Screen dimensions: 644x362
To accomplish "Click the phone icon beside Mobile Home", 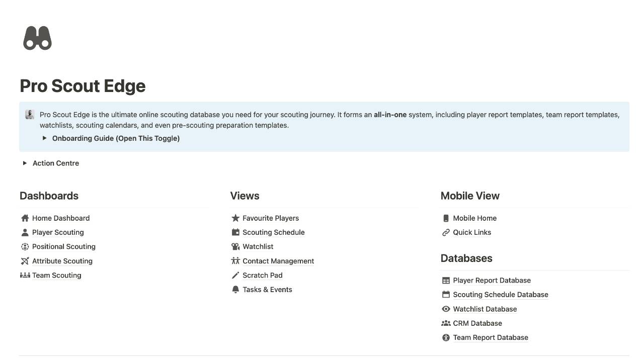I will click(446, 218).
